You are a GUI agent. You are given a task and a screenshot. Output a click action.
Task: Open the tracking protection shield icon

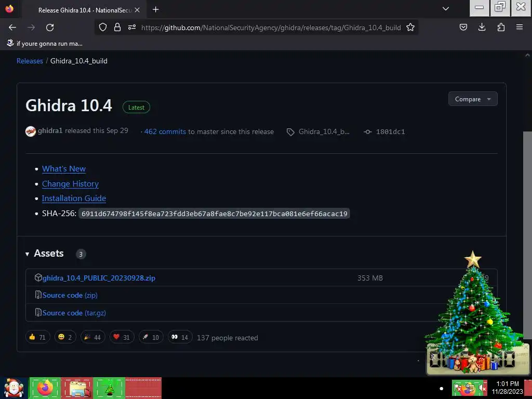point(103,28)
